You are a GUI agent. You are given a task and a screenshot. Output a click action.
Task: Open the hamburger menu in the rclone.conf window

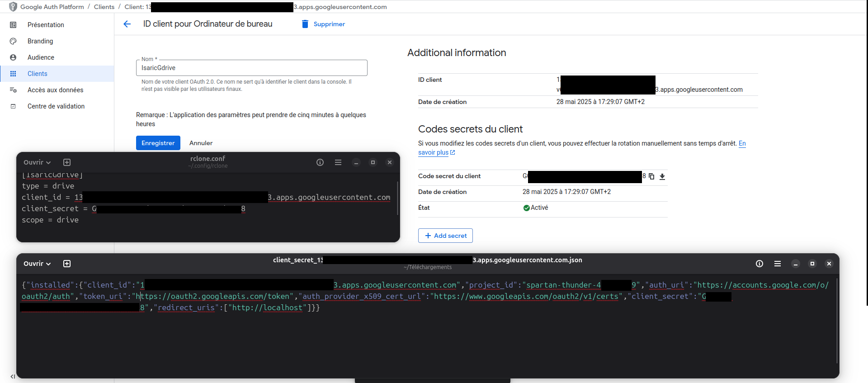pyautogui.click(x=338, y=162)
